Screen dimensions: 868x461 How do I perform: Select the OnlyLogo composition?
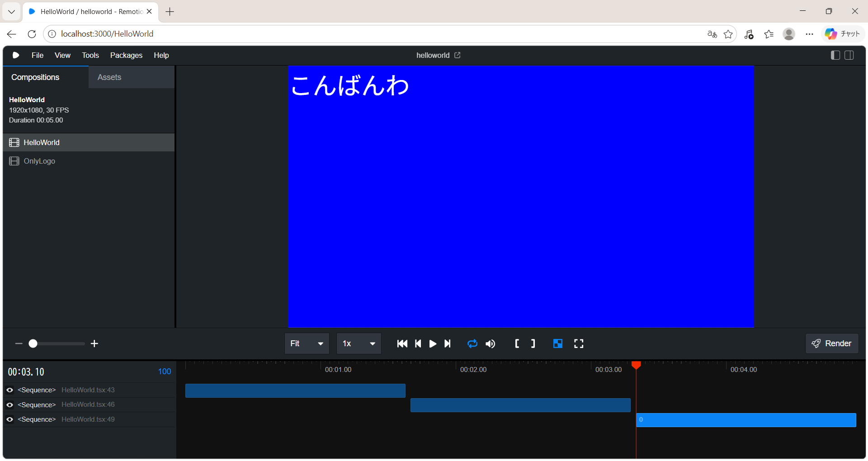(39, 161)
